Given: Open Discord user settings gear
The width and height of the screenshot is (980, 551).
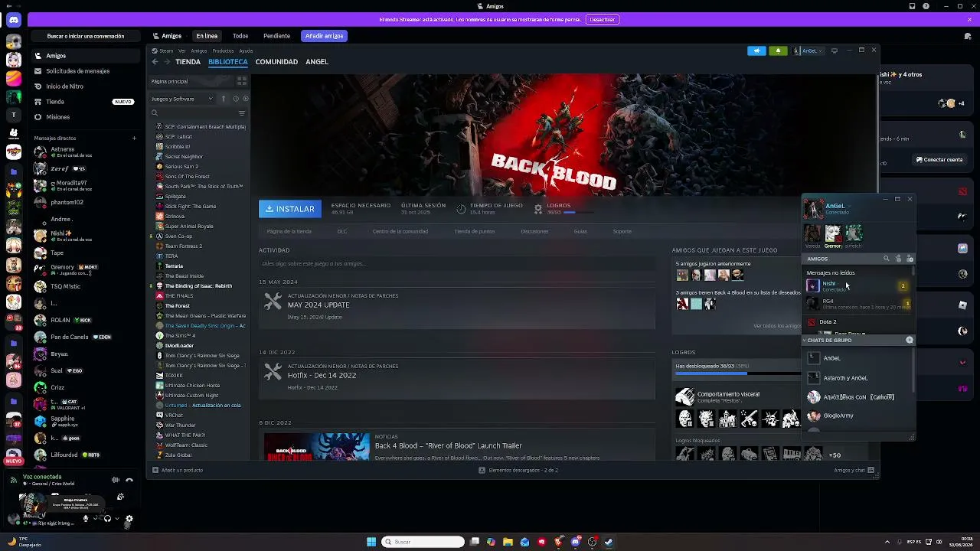Looking at the screenshot, I should [129, 519].
